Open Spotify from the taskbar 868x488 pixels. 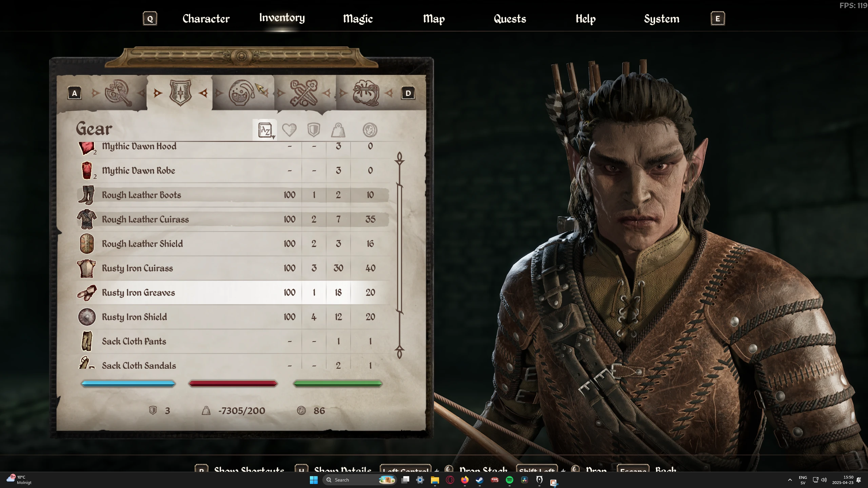point(509,480)
